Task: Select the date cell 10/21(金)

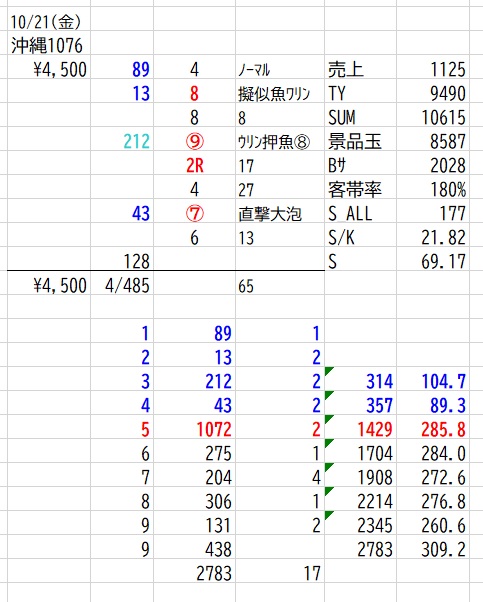Action: (x=46, y=22)
